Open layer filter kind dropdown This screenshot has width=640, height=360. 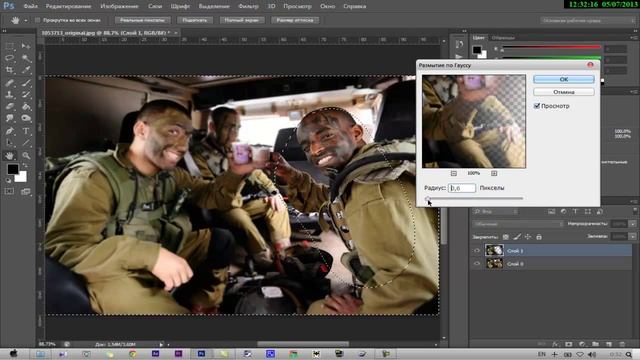(x=496, y=211)
